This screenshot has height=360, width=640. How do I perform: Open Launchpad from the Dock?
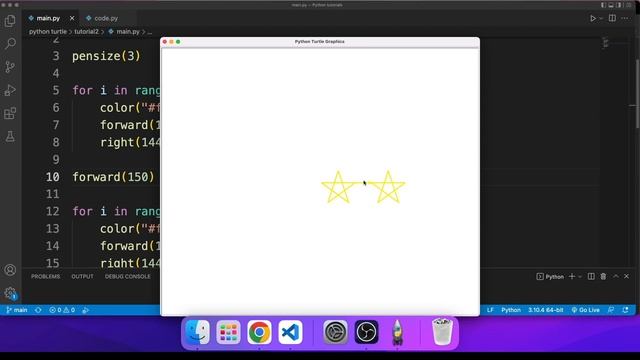(x=228, y=332)
